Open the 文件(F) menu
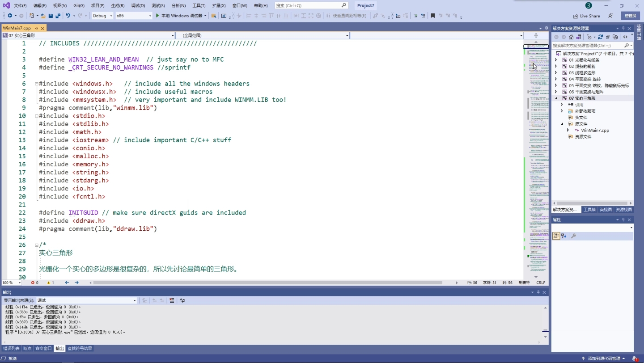 [20, 6]
